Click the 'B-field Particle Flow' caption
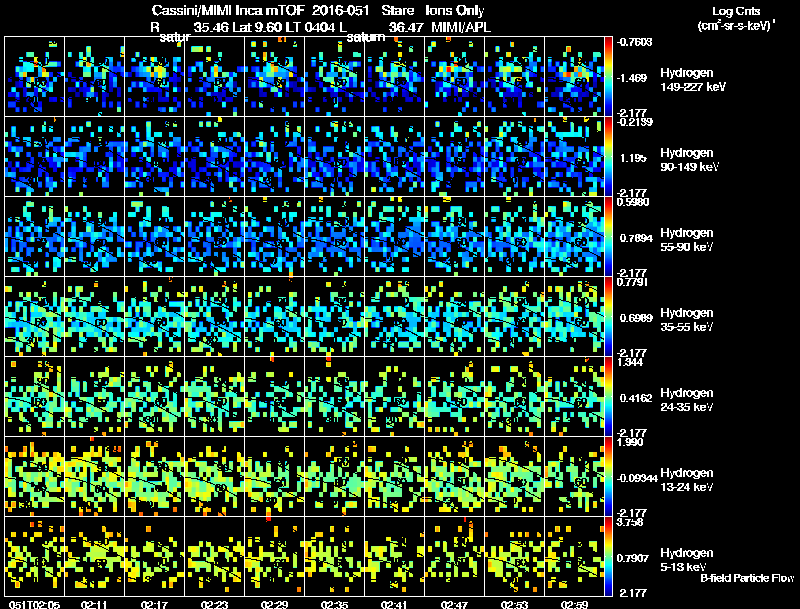The width and height of the screenshot is (800, 609). [x=747, y=578]
